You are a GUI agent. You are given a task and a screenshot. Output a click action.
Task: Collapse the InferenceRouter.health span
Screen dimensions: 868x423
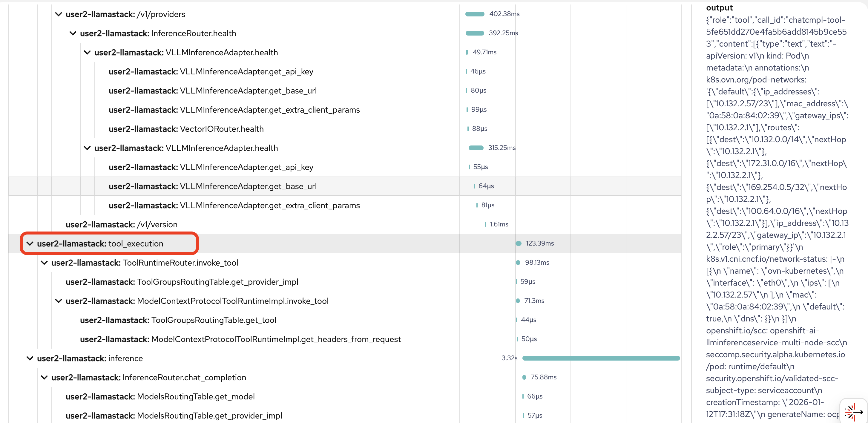tap(73, 33)
